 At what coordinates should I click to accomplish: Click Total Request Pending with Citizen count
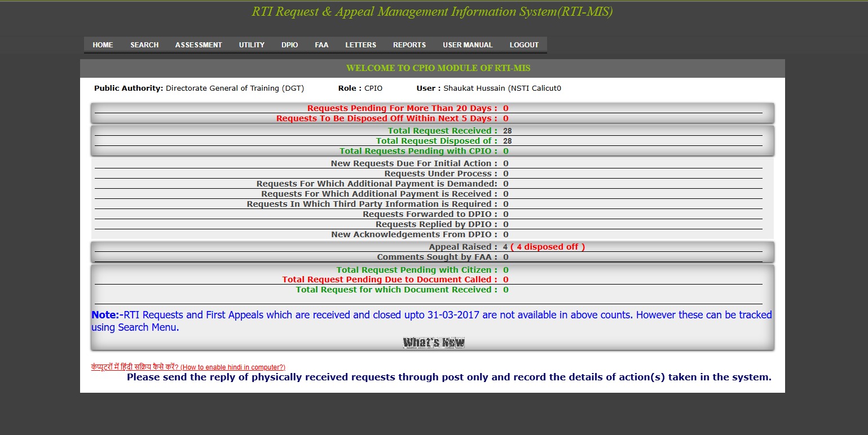[506, 270]
